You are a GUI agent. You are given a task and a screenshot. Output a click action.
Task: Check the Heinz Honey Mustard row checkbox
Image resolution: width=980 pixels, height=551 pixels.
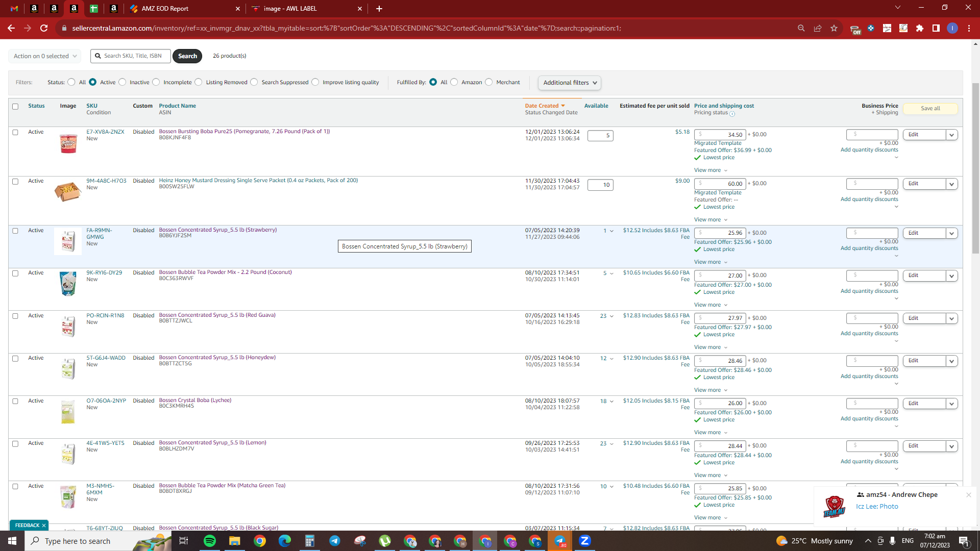pos(15,182)
